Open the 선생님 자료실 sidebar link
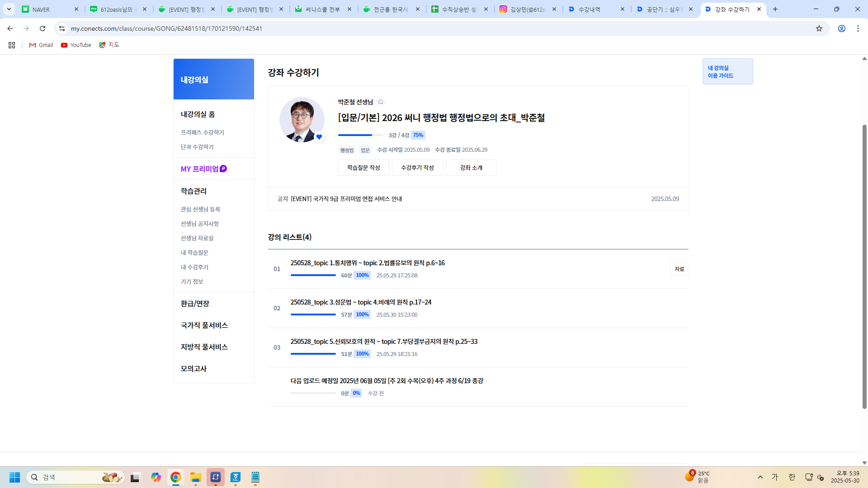This screenshot has width=868, height=488. tap(197, 238)
